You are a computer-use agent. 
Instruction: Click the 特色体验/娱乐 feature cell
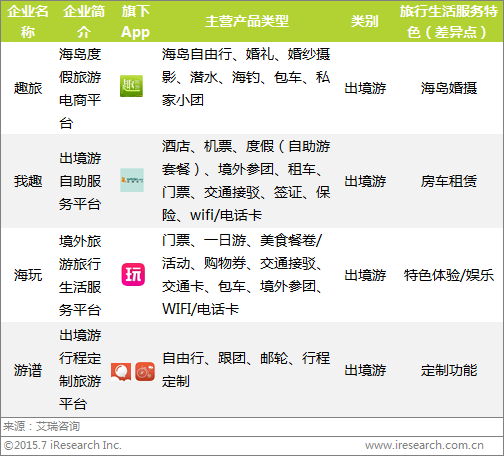(449, 275)
